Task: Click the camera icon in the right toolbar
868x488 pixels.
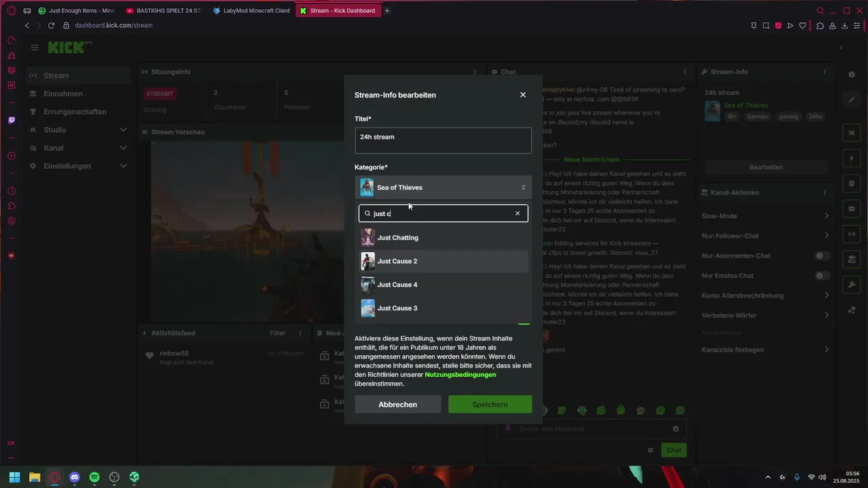Action: 852,260
